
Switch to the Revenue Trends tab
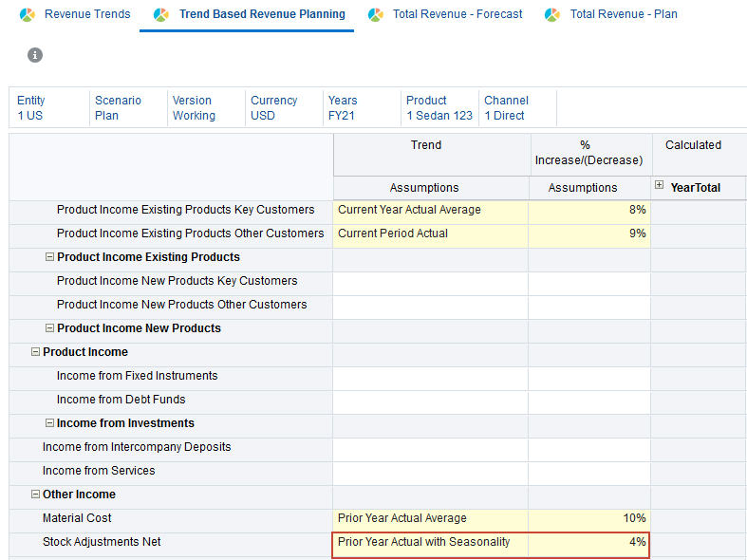click(x=87, y=14)
